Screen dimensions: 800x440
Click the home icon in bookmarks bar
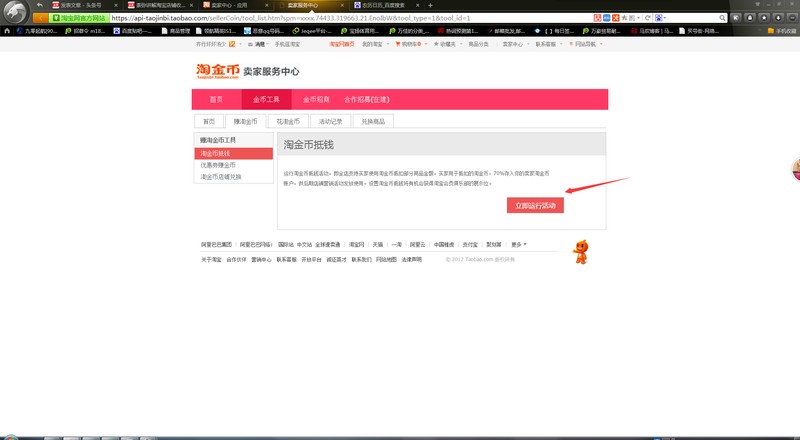[7, 31]
